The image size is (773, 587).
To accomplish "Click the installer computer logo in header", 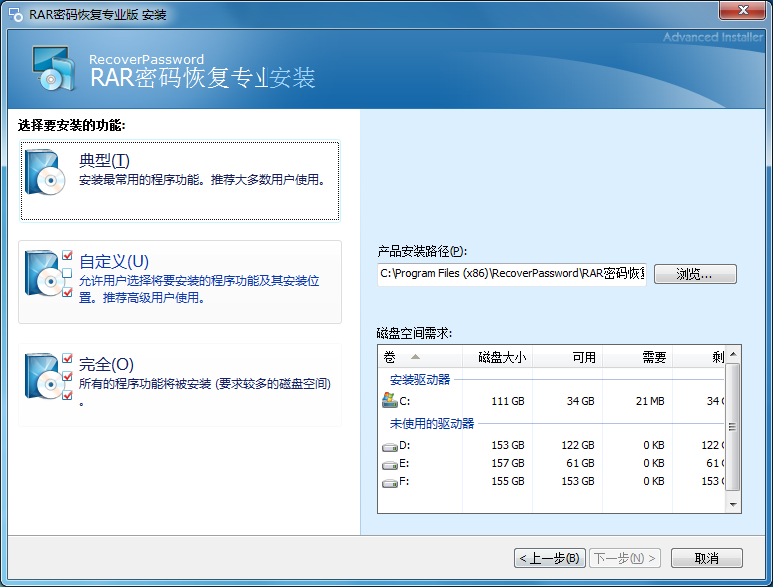I will click(54, 69).
